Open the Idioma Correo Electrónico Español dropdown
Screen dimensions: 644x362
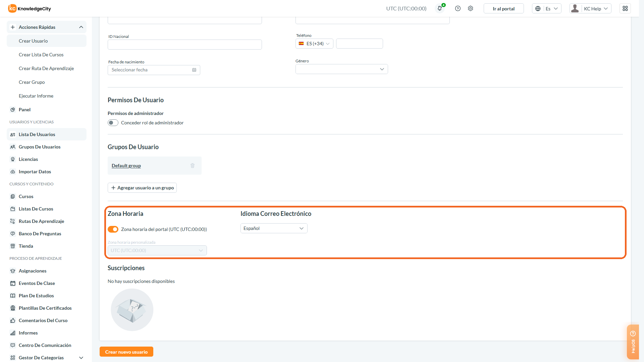(x=274, y=228)
